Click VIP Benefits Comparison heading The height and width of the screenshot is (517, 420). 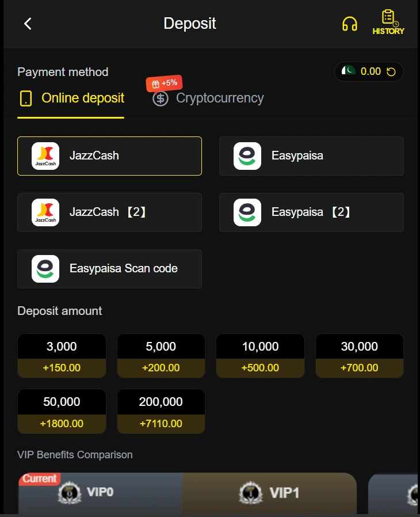75,455
